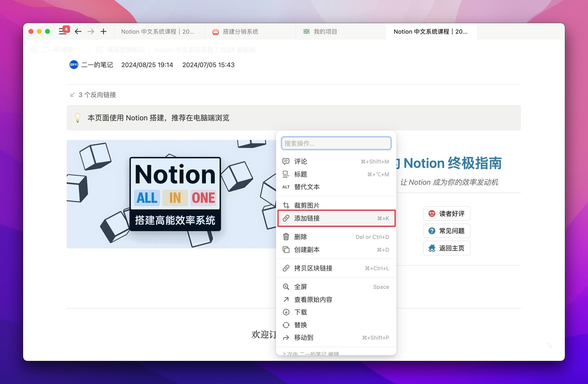Image resolution: width=588 pixels, height=384 pixels.
Task: Switch to the 搭建分销系统 tab
Action: click(x=240, y=32)
